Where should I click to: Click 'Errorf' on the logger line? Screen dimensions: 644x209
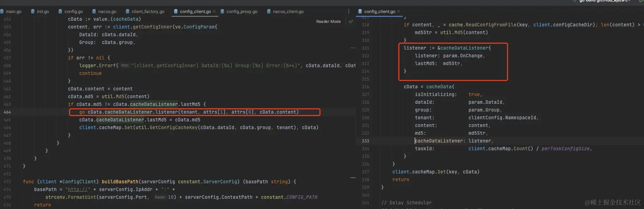[107, 65]
